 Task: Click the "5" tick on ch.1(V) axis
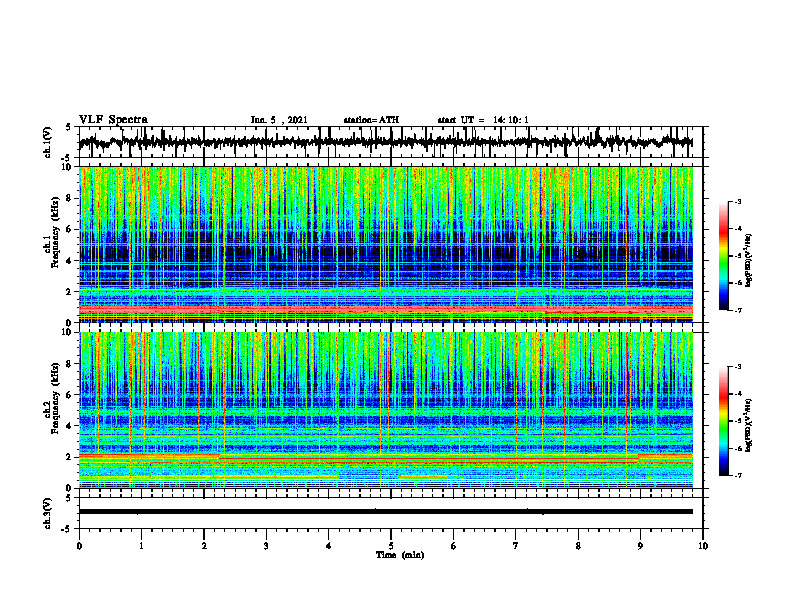[69, 127]
